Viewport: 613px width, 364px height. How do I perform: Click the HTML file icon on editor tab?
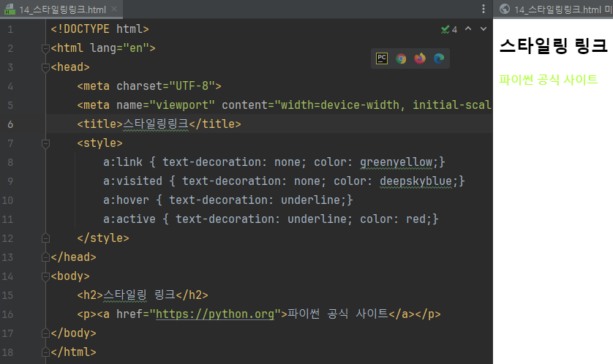point(10,9)
